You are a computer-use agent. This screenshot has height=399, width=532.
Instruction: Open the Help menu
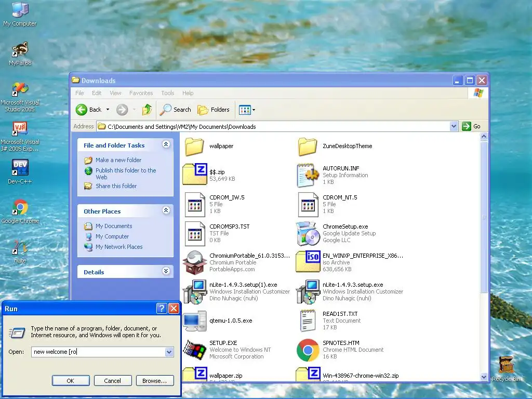(x=188, y=93)
